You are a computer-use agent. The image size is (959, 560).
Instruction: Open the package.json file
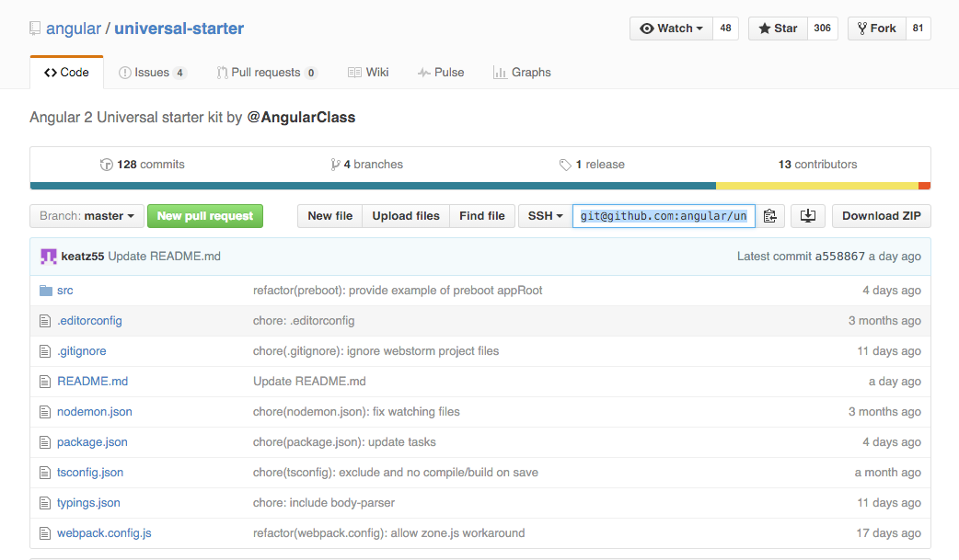[x=92, y=442]
